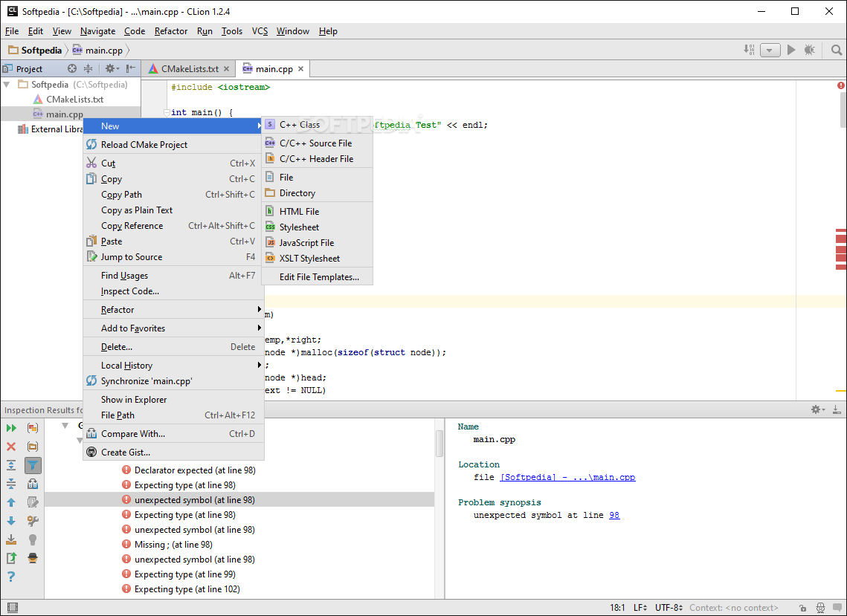Follow line 98 link in problem synopsis
Image resolution: width=847 pixels, height=616 pixels.
point(614,515)
